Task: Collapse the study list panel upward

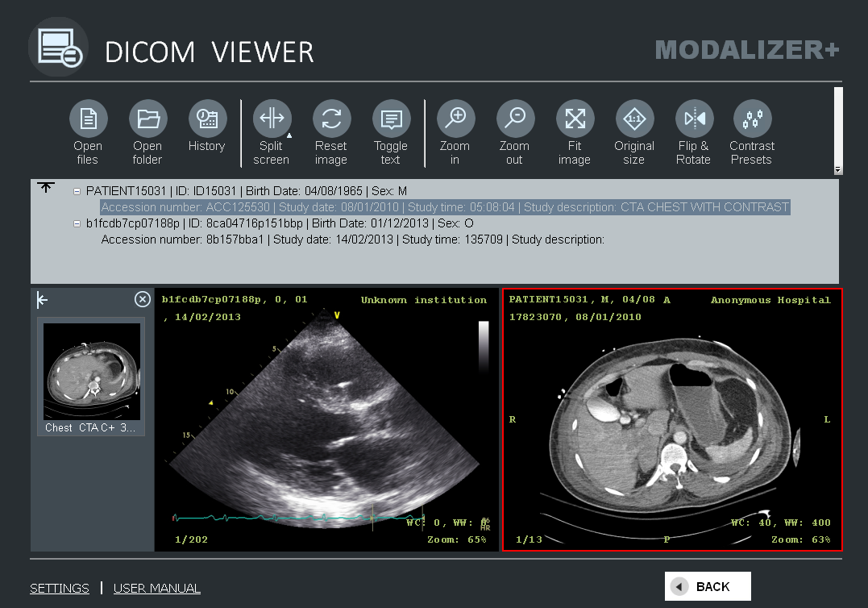Action: [46, 188]
